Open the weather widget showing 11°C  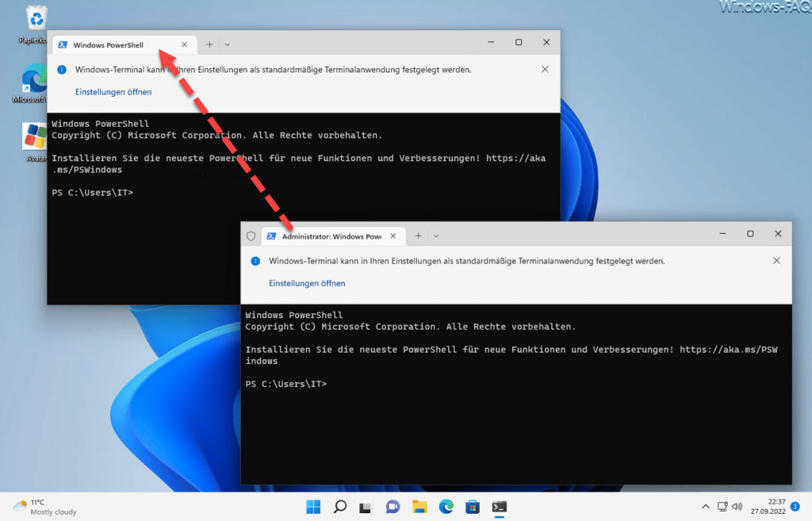click(44, 507)
